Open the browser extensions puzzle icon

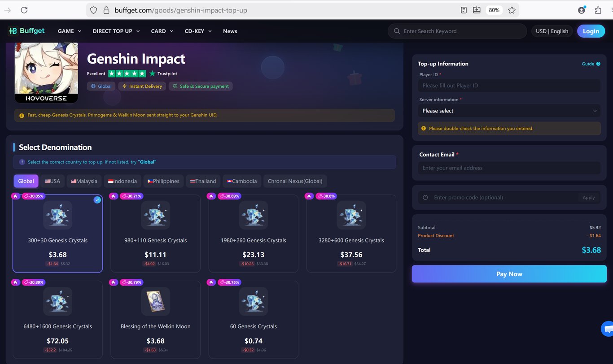click(x=598, y=10)
